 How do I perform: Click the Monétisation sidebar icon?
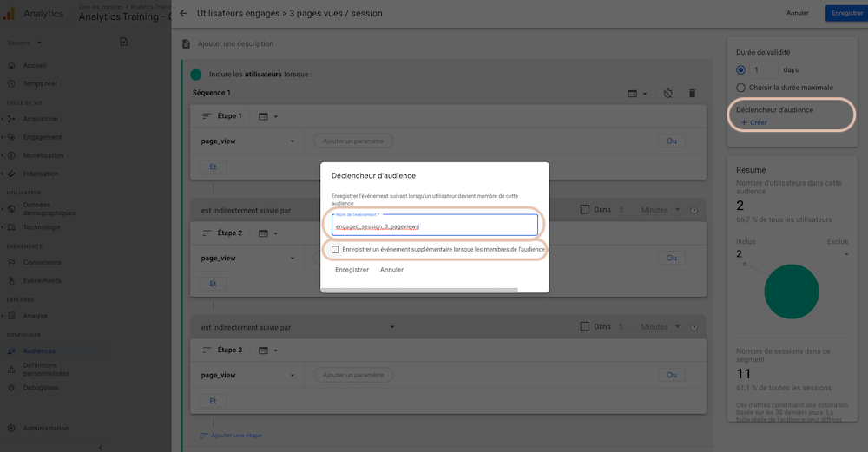click(x=11, y=155)
